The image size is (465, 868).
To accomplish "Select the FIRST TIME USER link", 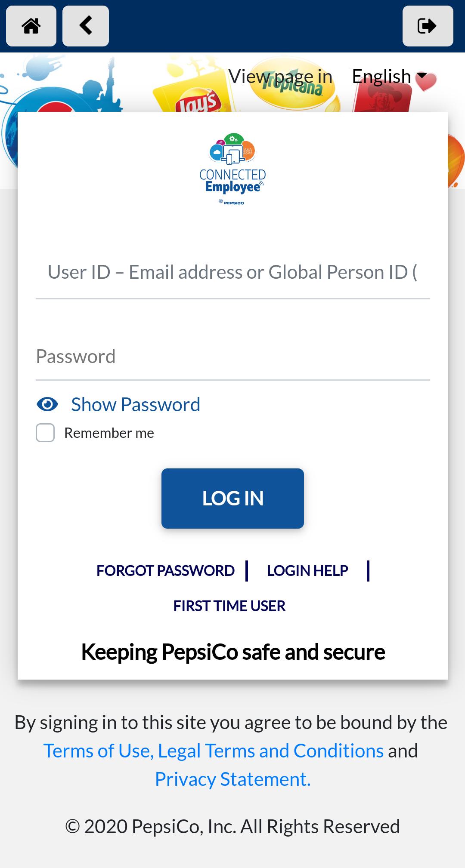I will point(229,606).
